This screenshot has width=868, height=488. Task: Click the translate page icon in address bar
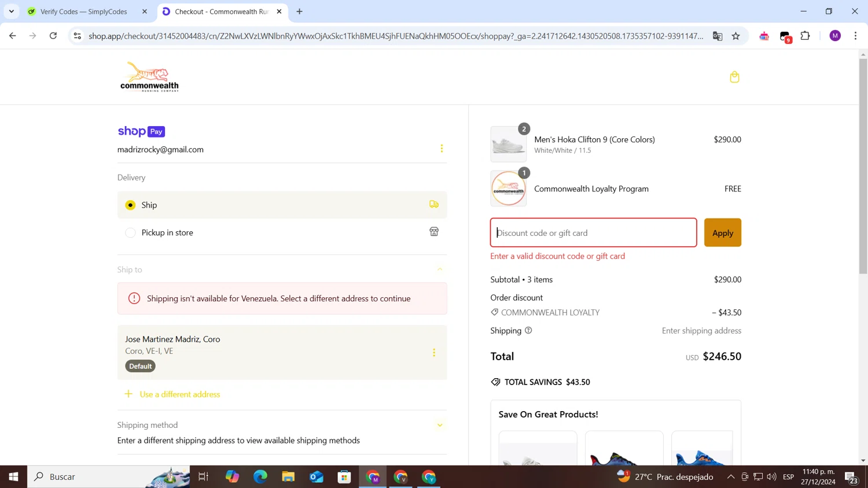pos(718,36)
